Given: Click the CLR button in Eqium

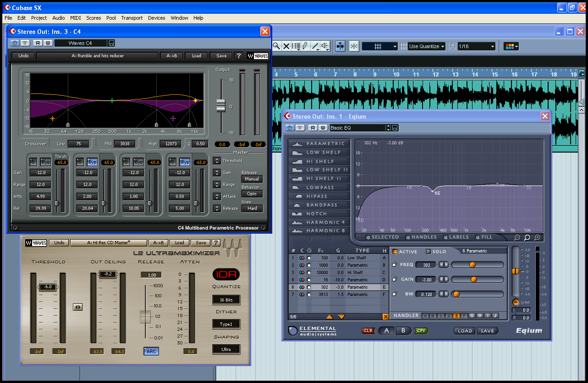Looking at the screenshot, I should coord(368,331).
